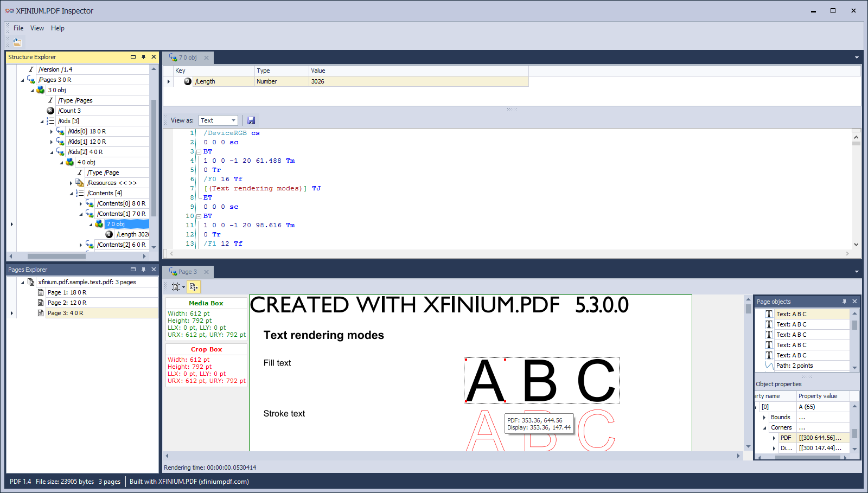
Task: Open the File menu
Action: coord(18,28)
